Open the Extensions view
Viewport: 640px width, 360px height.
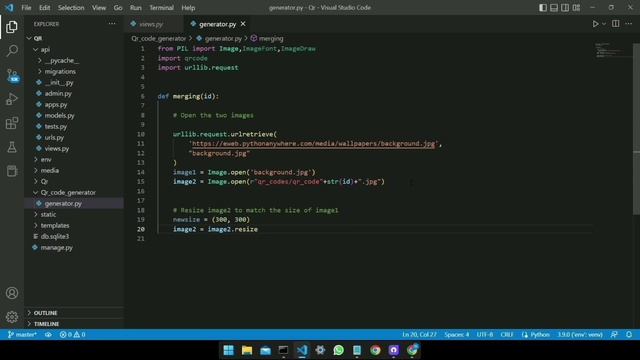[x=12, y=123]
